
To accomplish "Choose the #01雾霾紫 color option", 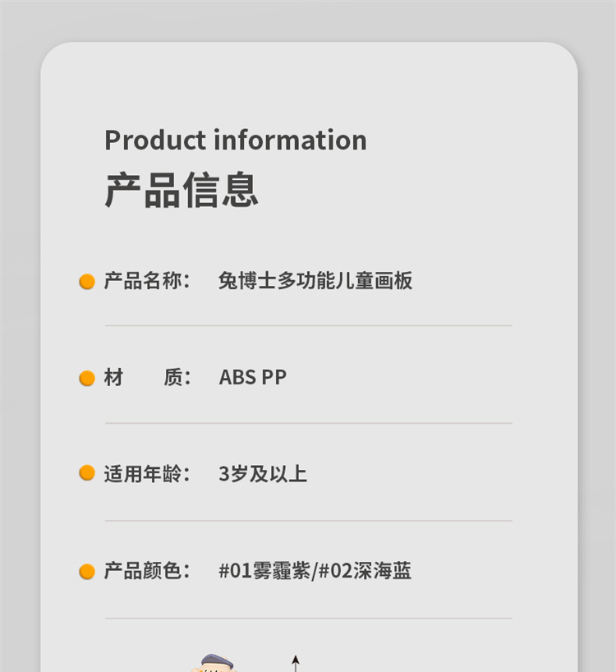I will point(265,571).
